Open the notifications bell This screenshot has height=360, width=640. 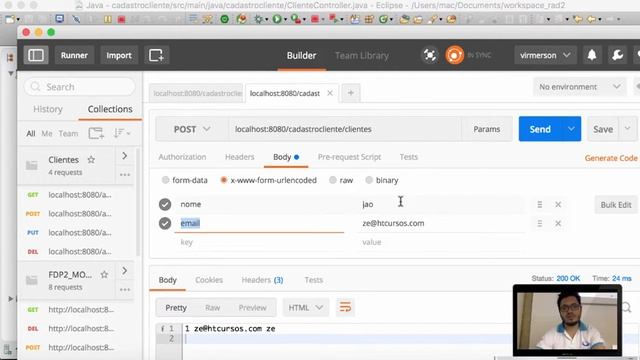[592, 55]
